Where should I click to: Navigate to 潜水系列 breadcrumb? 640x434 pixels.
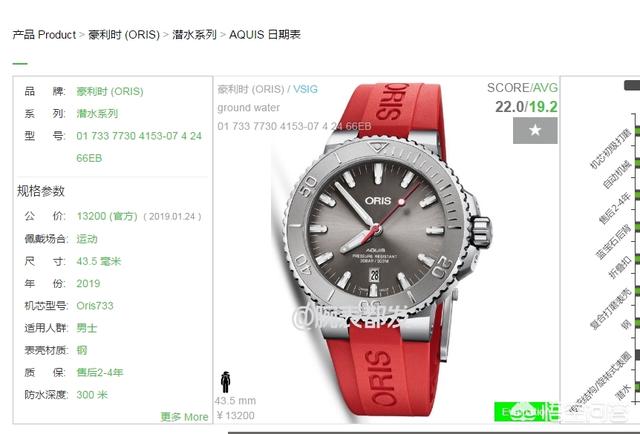coord(194,35)
